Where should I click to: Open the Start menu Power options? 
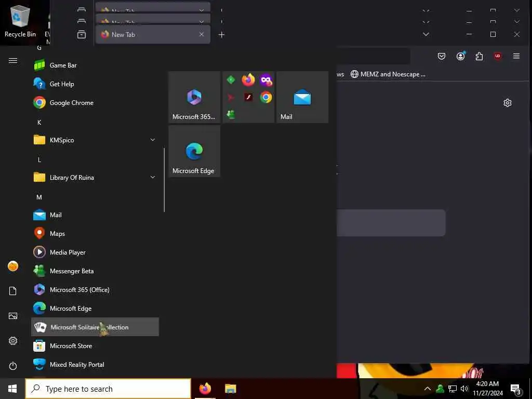(x=13, y=366)
